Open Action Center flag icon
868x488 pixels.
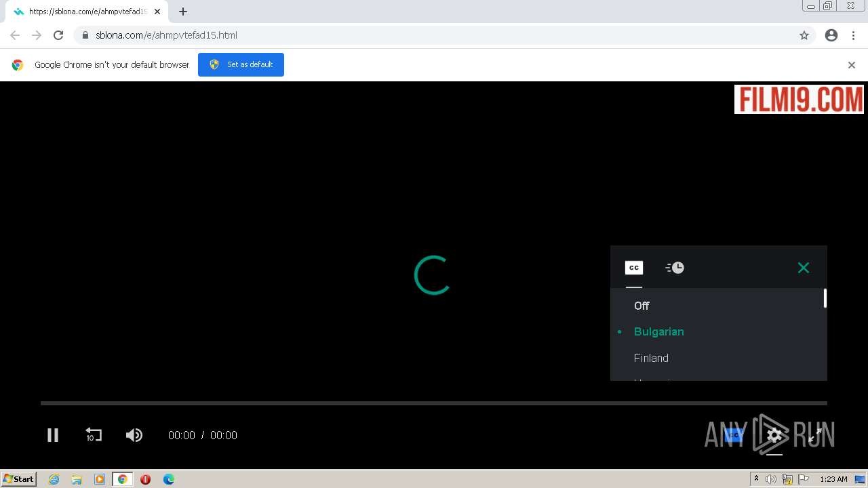[x=804, y=479]
